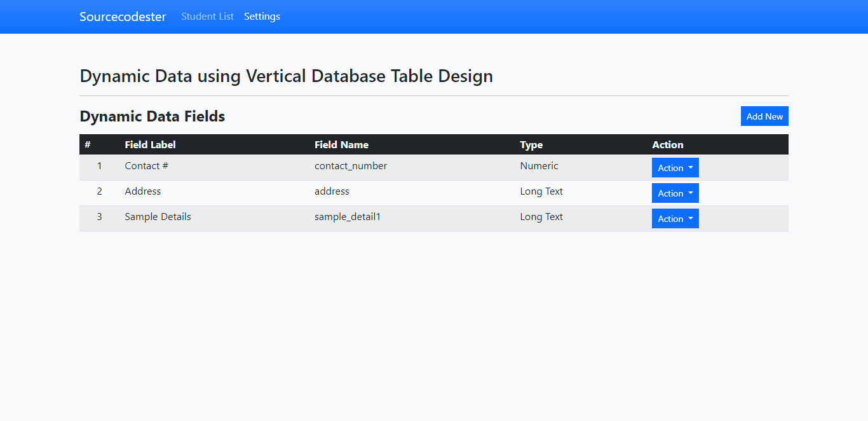Click the Field Name column header
Screen dimensions: 868x421
(x=342, y=144)
